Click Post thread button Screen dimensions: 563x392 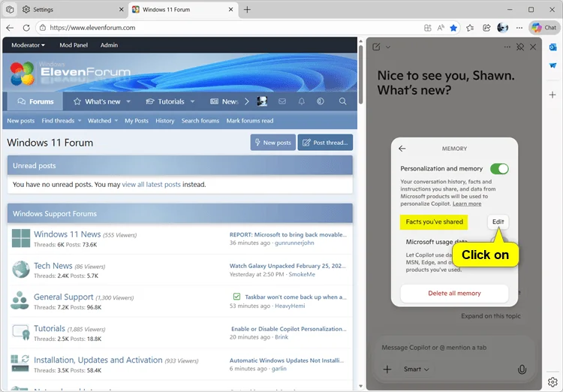325,143
